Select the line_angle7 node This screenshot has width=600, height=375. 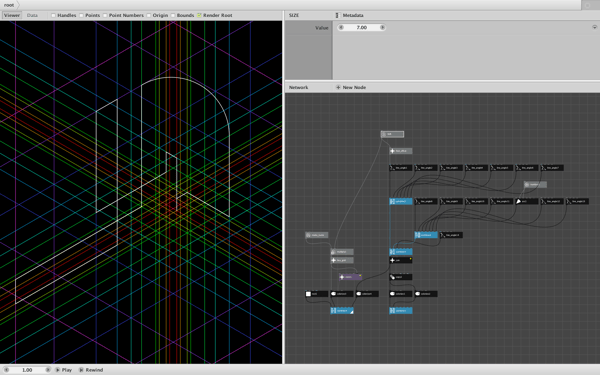(552, 168)
